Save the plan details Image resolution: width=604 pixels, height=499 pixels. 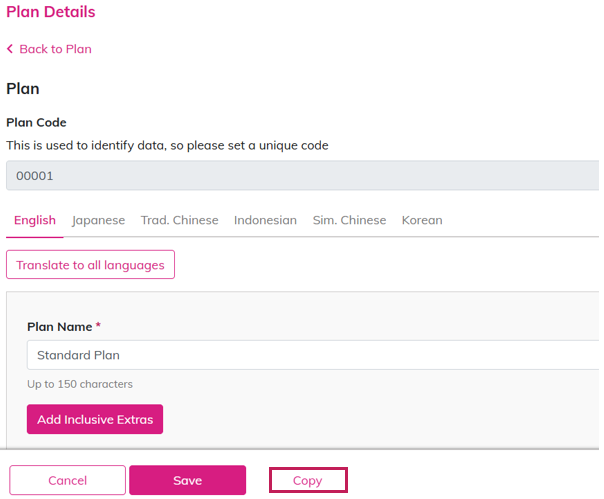pyautogui.click(x=187, y=481)
